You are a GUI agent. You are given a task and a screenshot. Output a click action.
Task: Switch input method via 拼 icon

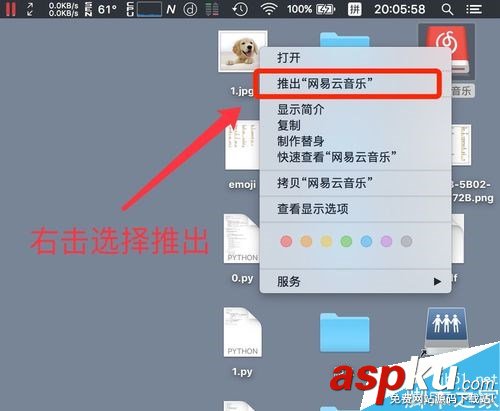(354, 9)
